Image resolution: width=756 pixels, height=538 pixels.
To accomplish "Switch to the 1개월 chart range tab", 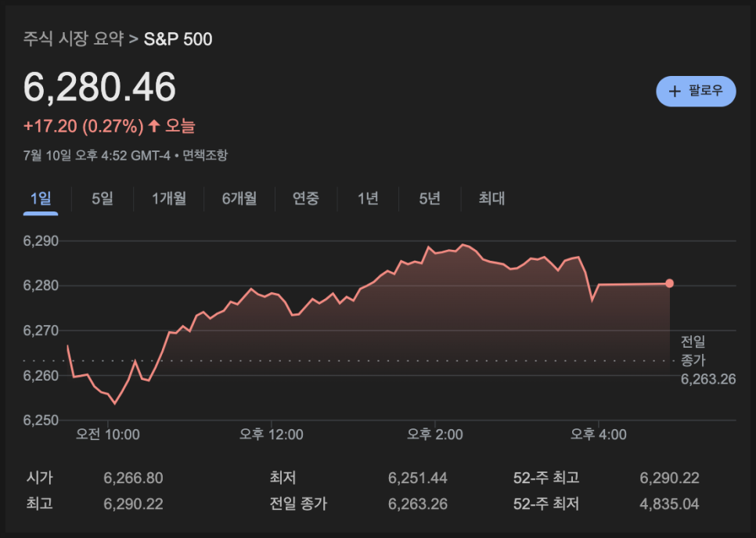I will pyautogui.click(x=169, y=198).
